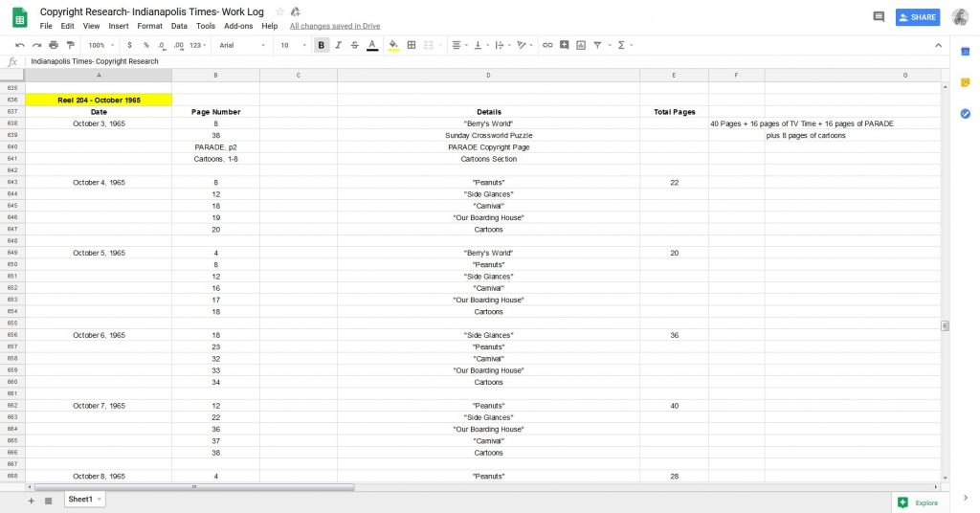Toggle strikethrough formatting
The height and width of the screenshot is (513, 980).
[355, 45]
